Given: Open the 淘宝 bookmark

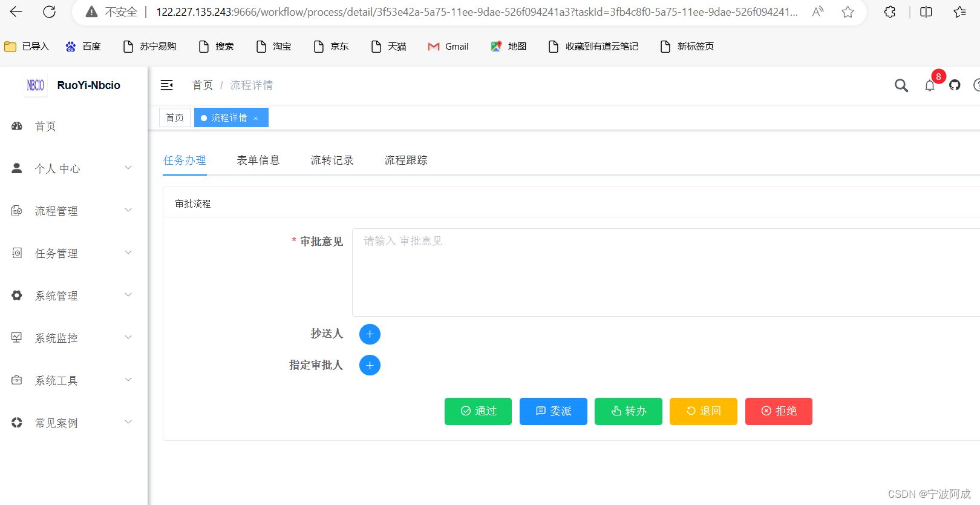Looking at the screenshot, I should 274,47.
